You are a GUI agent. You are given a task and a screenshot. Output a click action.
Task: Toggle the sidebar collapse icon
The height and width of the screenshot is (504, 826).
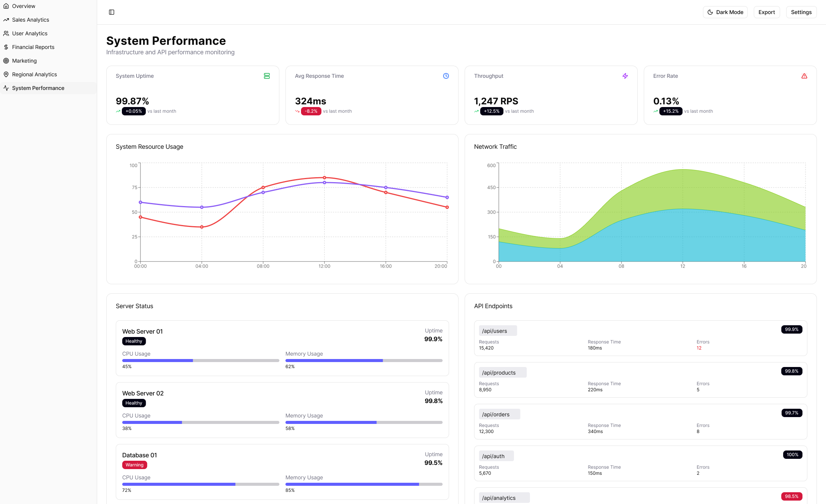point(112,12)
